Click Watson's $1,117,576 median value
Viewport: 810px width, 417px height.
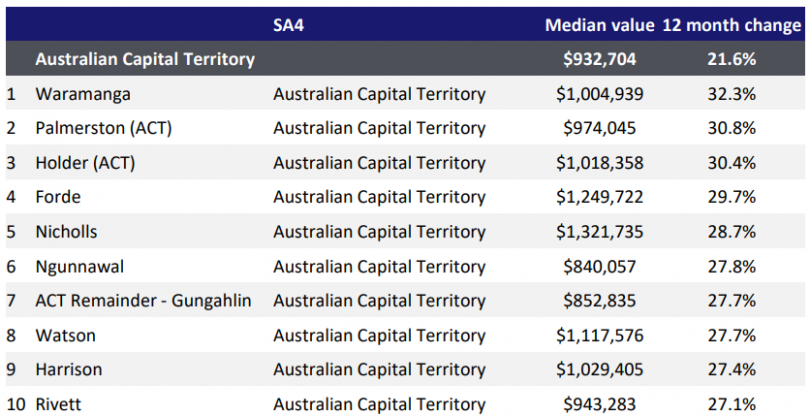click(599, 335)
